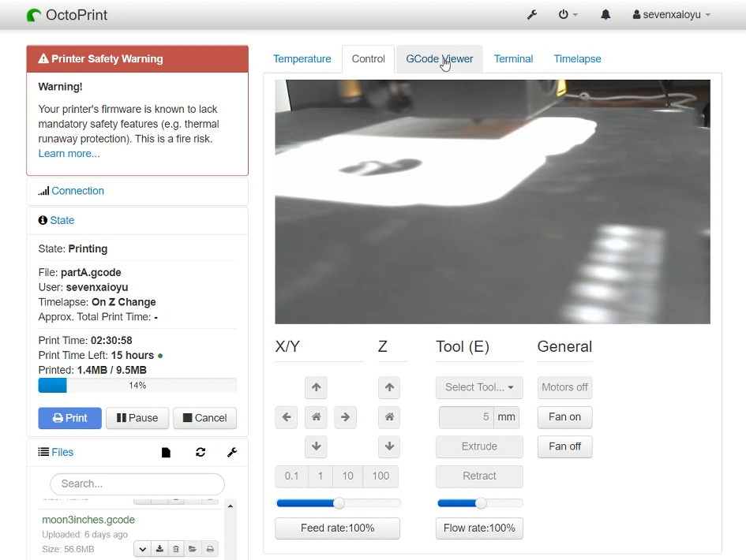Open the sevenxaioyu user menu
The width and height of the screenshot is (746, 560).
pyautogui.click(x=671, y=15)
